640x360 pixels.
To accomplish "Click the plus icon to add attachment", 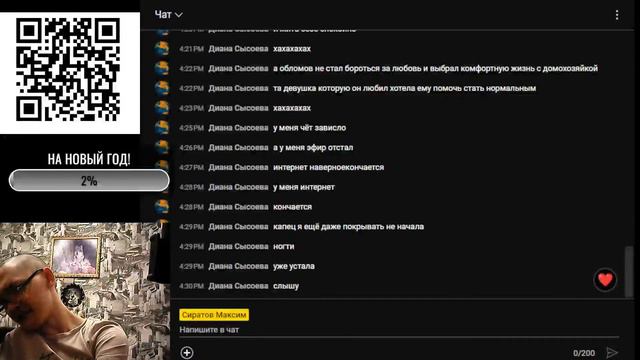I will [187, 353].
